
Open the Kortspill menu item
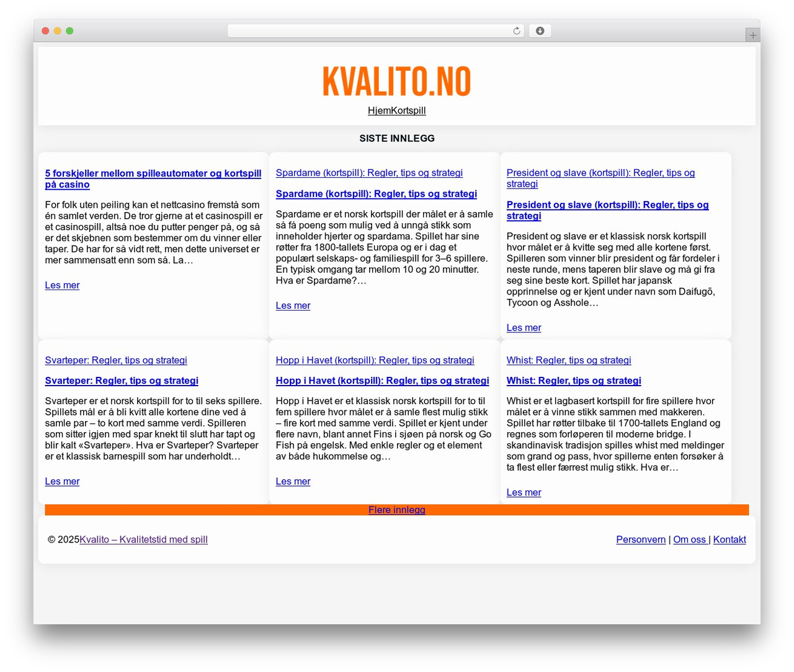pyautogui.click(x=409, y=110)
